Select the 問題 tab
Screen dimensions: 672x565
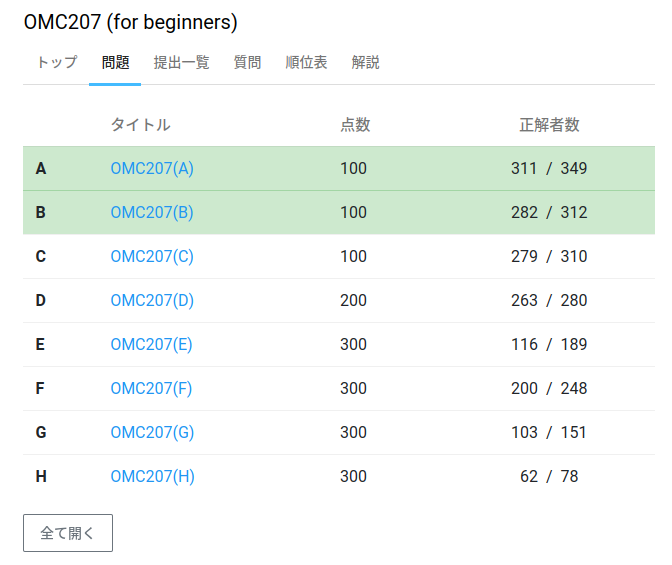point(115,63)
